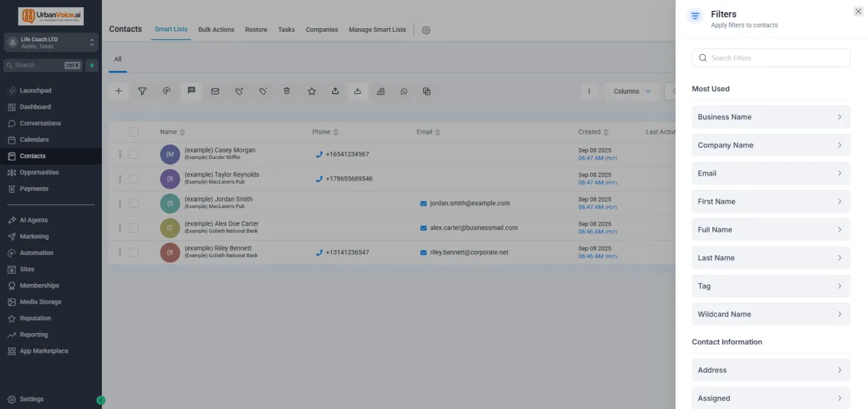868x409 pixels.
Task: Switch to the Bulk Actions tab
Action: coord(216,30)
